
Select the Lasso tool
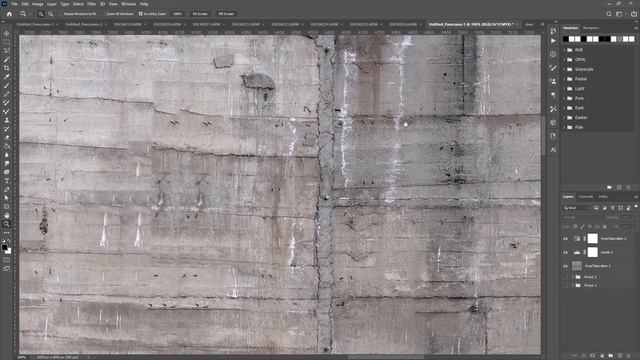pos(7,51)
